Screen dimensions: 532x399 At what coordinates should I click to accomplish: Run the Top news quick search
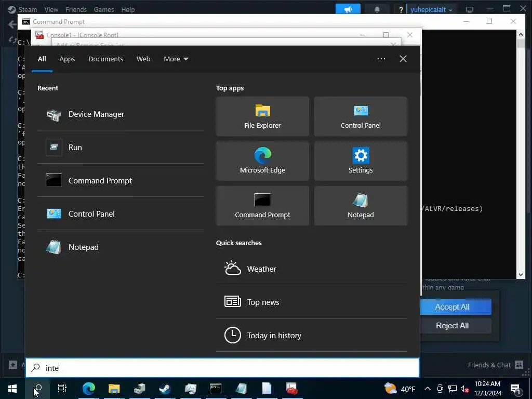pos(312,302)
